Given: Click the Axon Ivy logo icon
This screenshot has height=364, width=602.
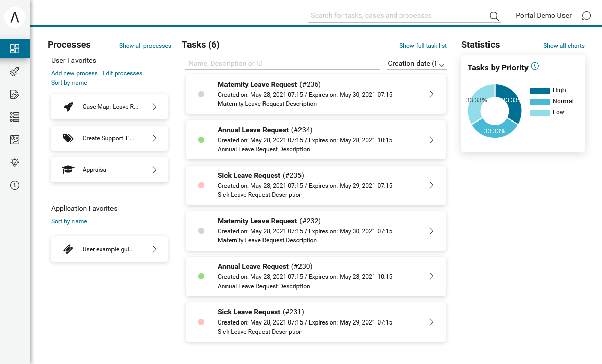Looking at the screenshot, I should point(15,17).
